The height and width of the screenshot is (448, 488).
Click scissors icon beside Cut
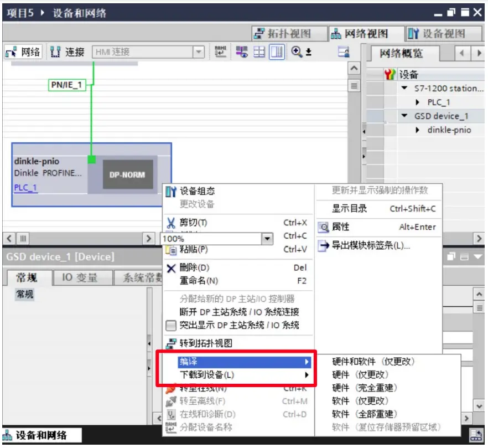click(x=171, y=223)
